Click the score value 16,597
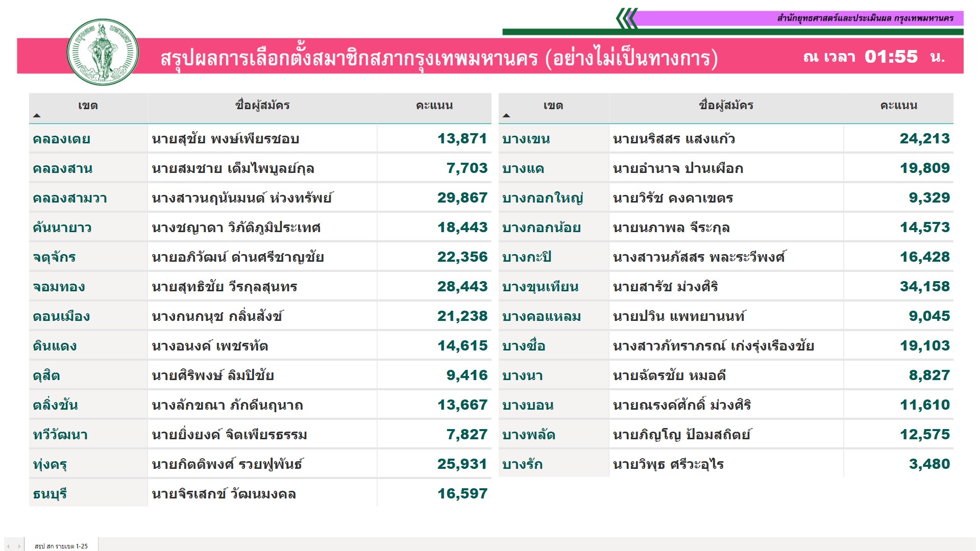The image size is (980, 551). coord(462,494)
